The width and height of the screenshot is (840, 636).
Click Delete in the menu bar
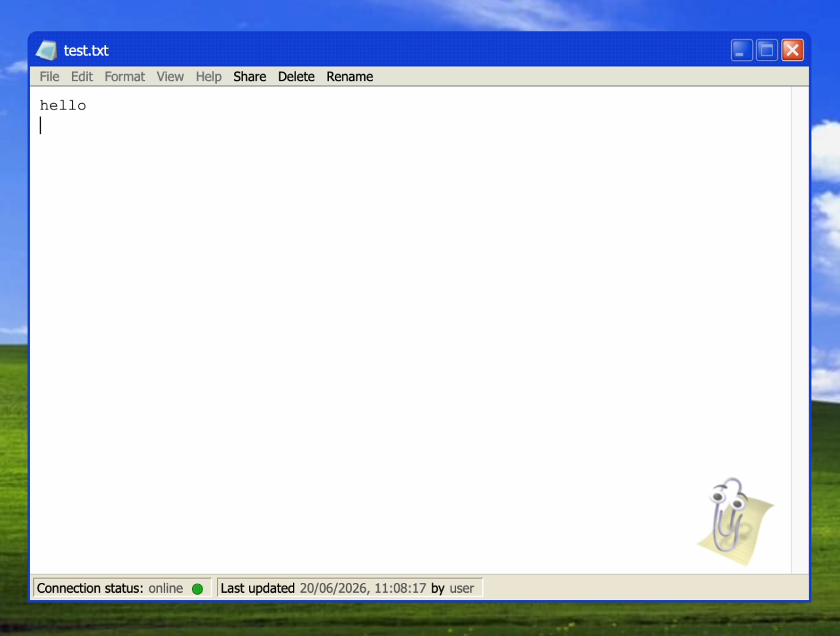(296, 77)
